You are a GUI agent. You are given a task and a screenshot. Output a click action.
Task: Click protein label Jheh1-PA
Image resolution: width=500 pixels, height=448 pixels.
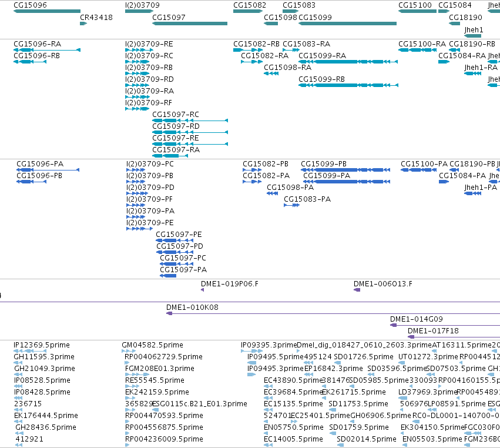click(x=481, y=188)
